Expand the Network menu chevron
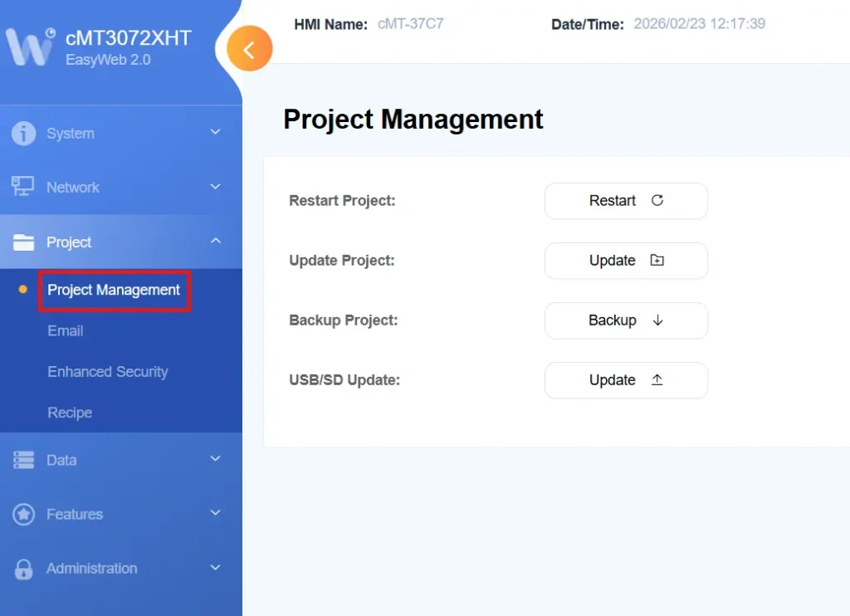Screen dimensions: 850x616 pyautogui.click(x=215, y=187)
